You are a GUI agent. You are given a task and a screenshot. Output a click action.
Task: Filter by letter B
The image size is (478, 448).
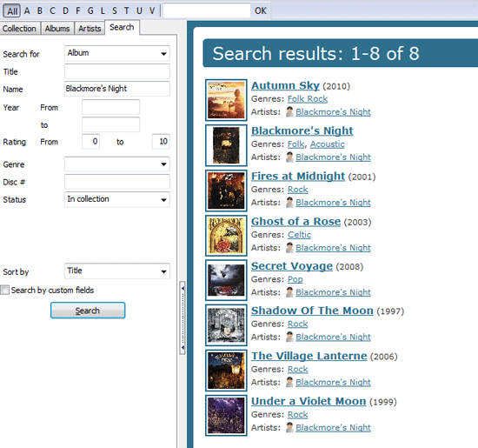point(40,11)
